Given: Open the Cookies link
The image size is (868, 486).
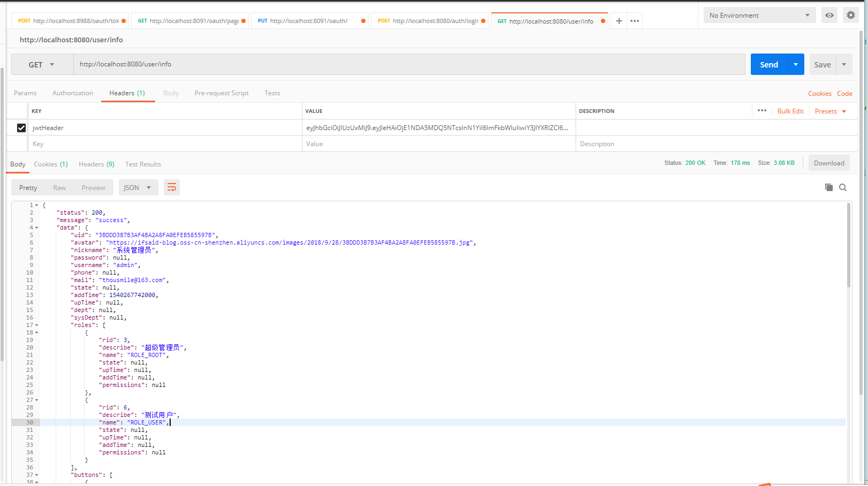Looking at the screenshot, I should (819, 94).
